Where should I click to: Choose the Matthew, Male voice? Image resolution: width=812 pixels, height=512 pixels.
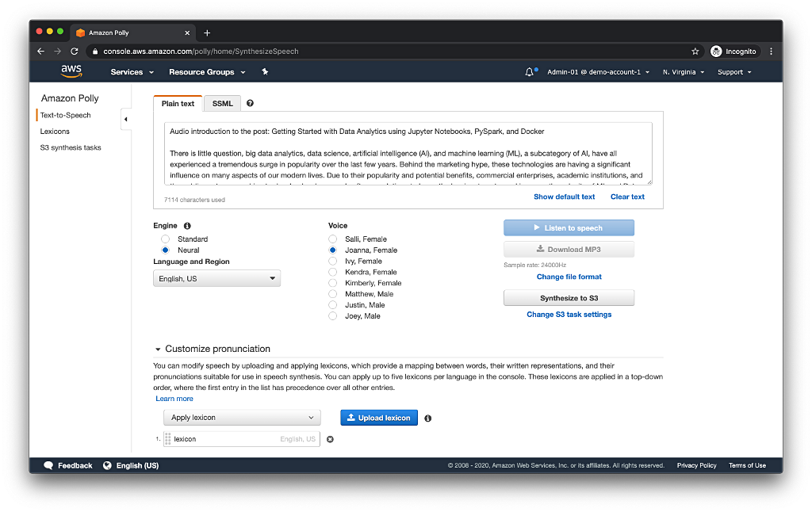coord(332,293)
